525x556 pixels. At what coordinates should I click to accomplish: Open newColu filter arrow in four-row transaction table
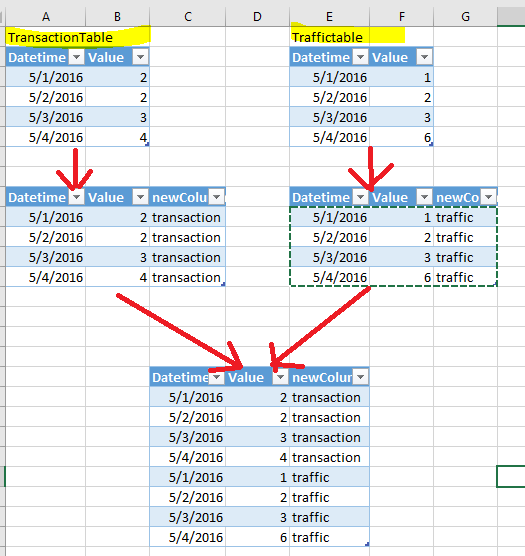click(x=217, y=197)
